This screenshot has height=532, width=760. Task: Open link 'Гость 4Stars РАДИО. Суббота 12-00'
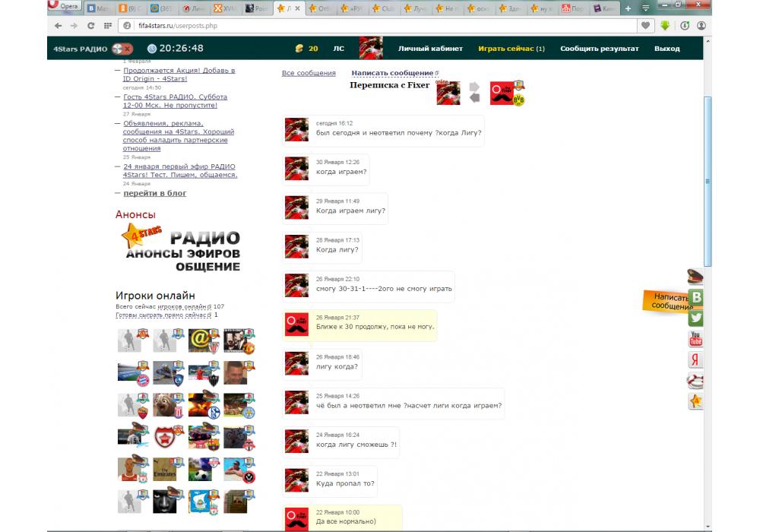[175, 101]
